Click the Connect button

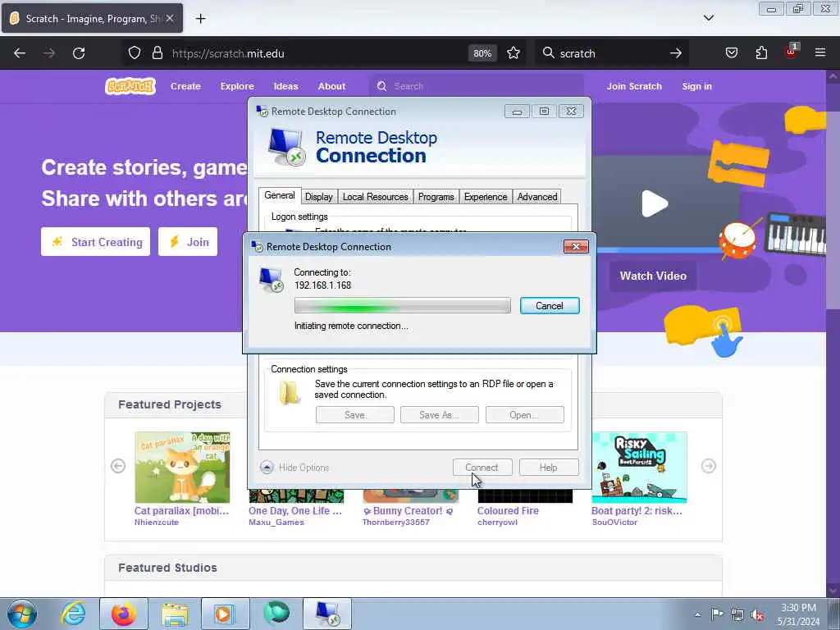(482, 467)
